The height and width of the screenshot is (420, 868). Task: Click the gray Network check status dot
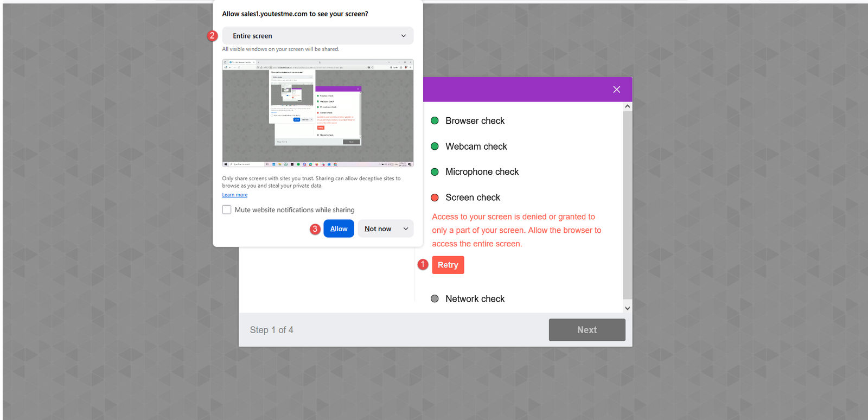coord(435,298)
